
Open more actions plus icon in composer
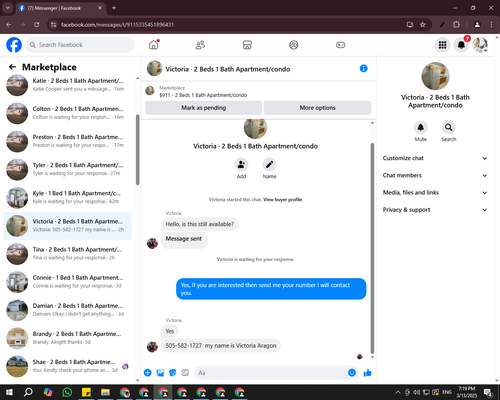click(148, 373)
